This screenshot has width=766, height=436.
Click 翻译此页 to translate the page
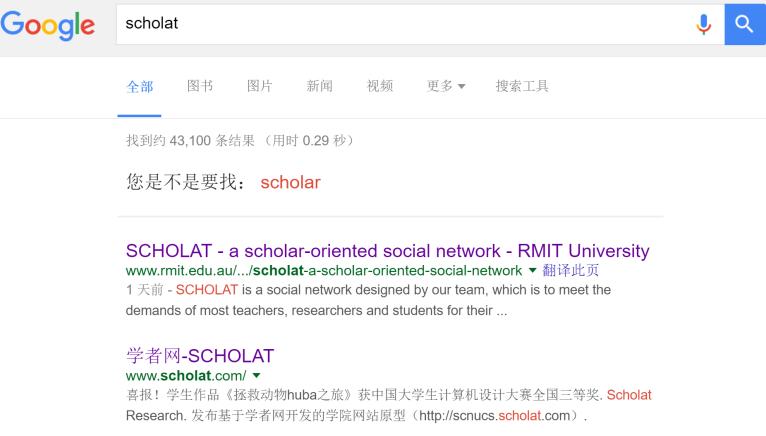(x=571, y=271)
